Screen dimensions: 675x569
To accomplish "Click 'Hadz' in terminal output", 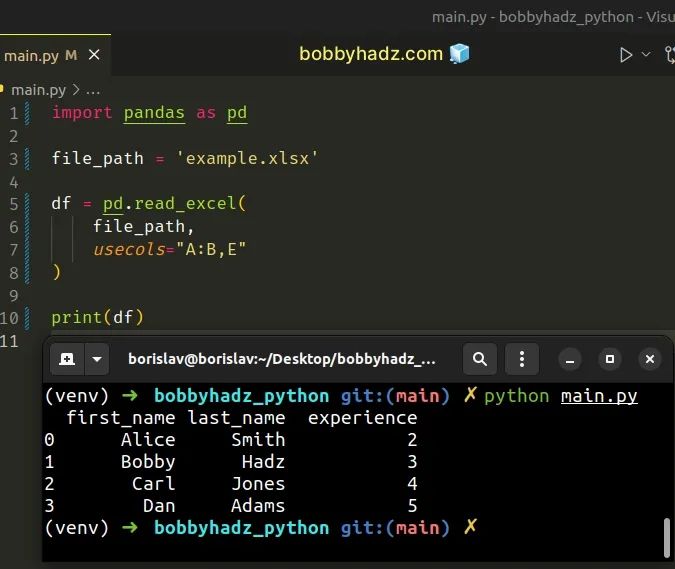I will click(x=263, y=462).
